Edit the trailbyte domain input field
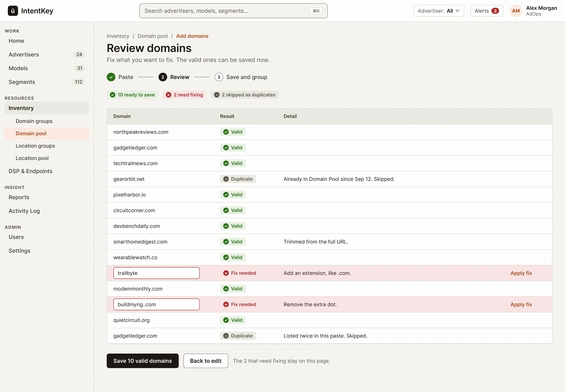The image size is (565, 392). coord(156,273)
